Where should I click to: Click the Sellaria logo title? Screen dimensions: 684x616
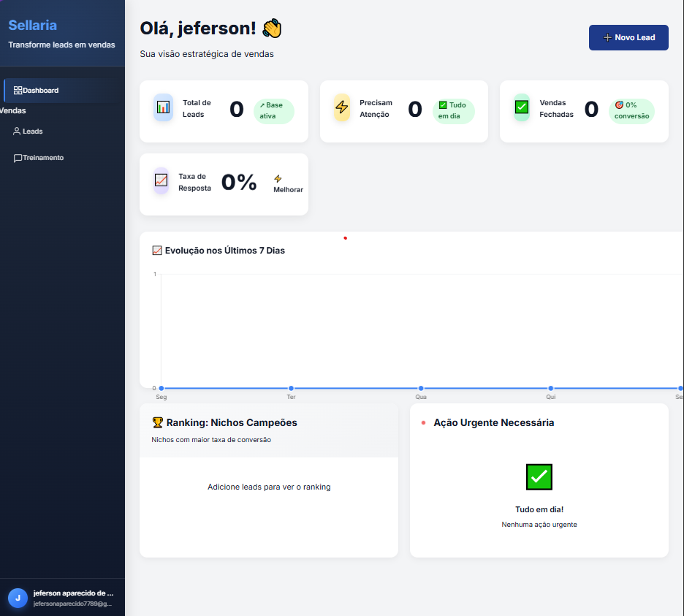click(32, 26)
